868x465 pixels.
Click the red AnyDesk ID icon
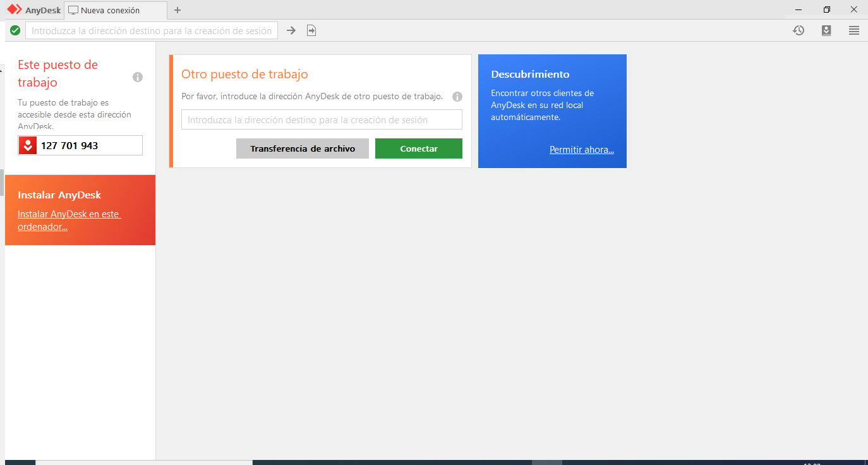click(x=28, y=145)
